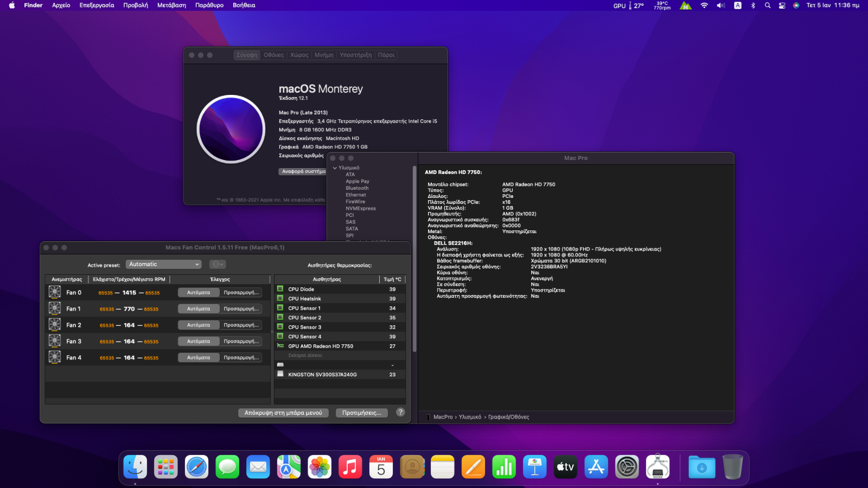Open Bluetooth menu bar icon
This screenshot has height=488, width=868.
click(x=753, y=5)
